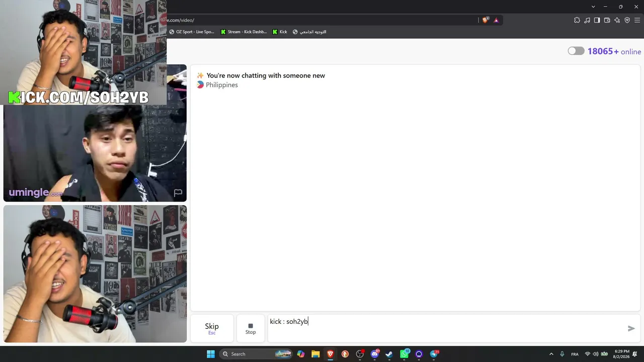Screen dimensions: 644x362
Task: Open the Leo AI sparkle icon
Action: tap(617, 20)
